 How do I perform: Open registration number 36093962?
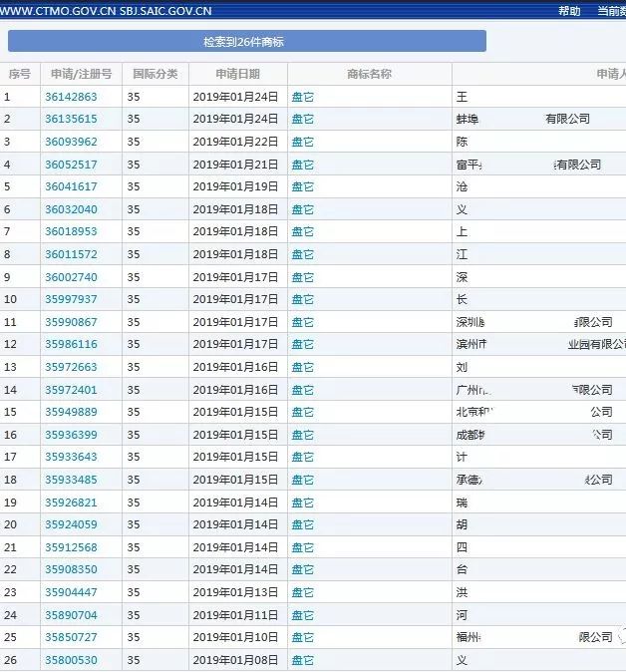[71, 142]
